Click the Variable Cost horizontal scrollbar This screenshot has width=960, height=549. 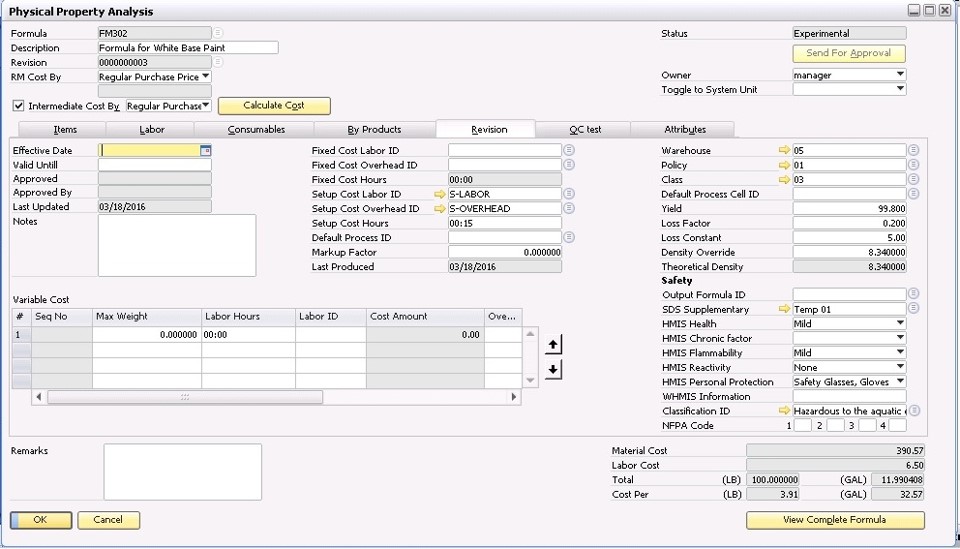(x=185, y=397)
